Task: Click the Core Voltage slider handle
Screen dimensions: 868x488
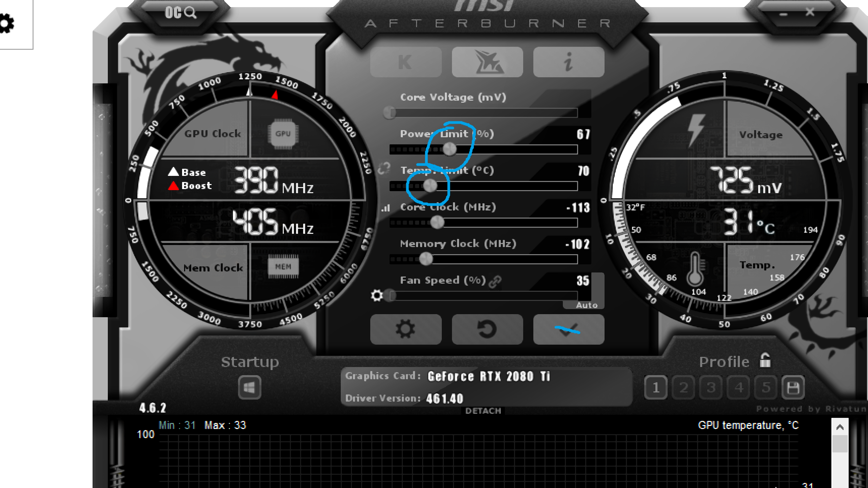Action: pos(390,113)
